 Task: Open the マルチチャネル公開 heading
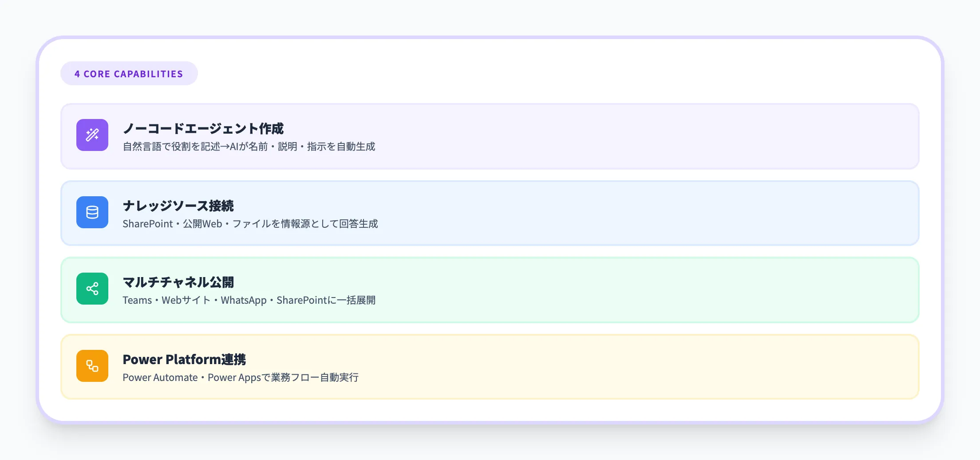(x=178, y=282)
